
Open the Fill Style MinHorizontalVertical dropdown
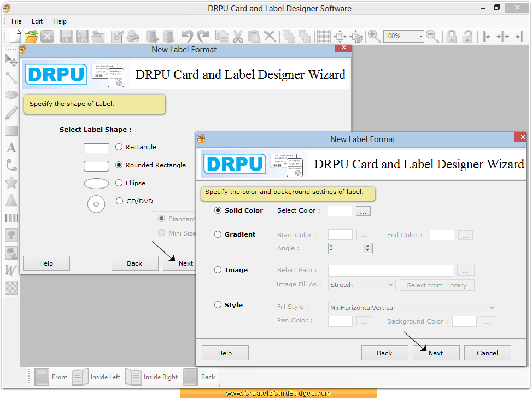[412, 308]
